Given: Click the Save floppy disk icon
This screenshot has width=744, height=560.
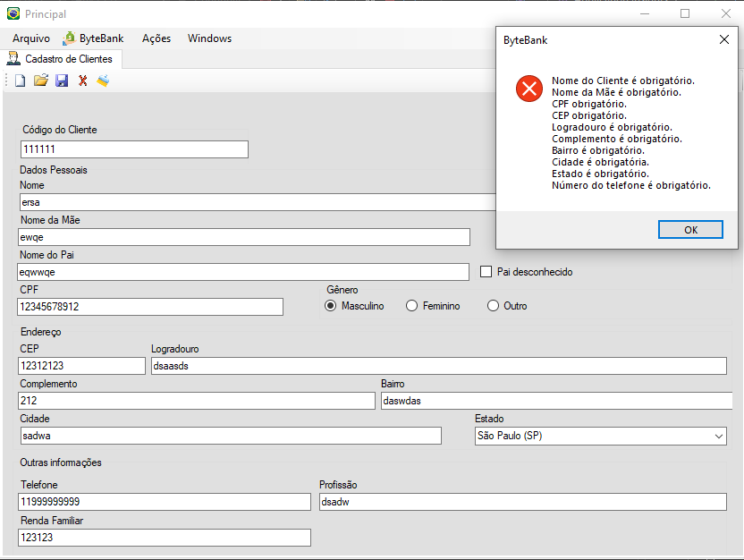Looking at the screenshot, I should click(x=62, y=81).
